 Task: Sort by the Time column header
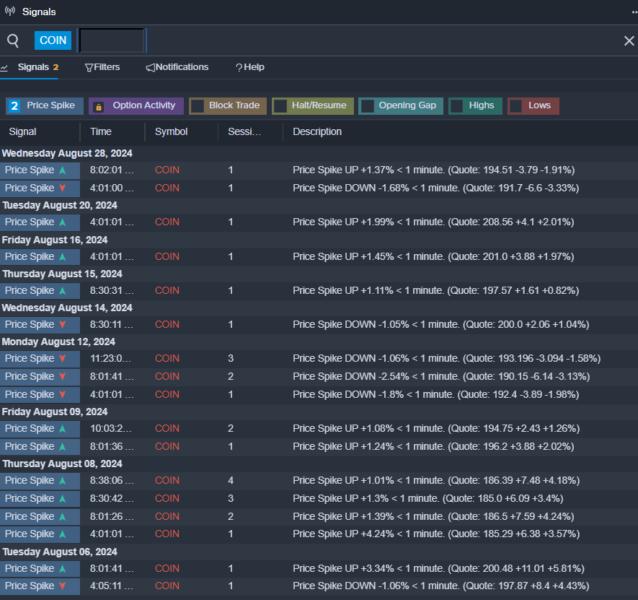point(101,132)
